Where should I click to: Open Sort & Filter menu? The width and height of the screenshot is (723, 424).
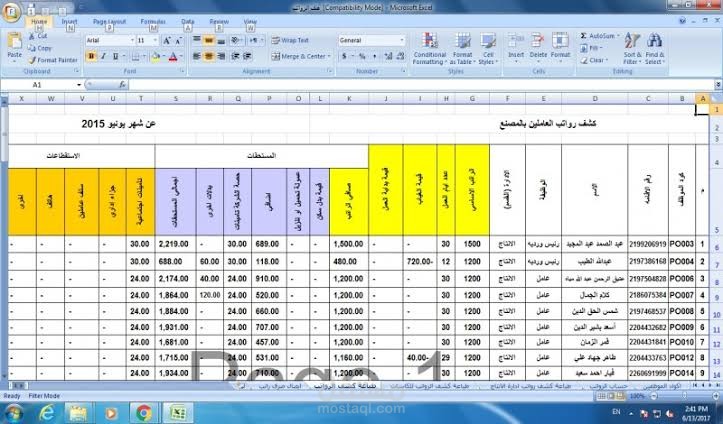(x=631, y=49)
